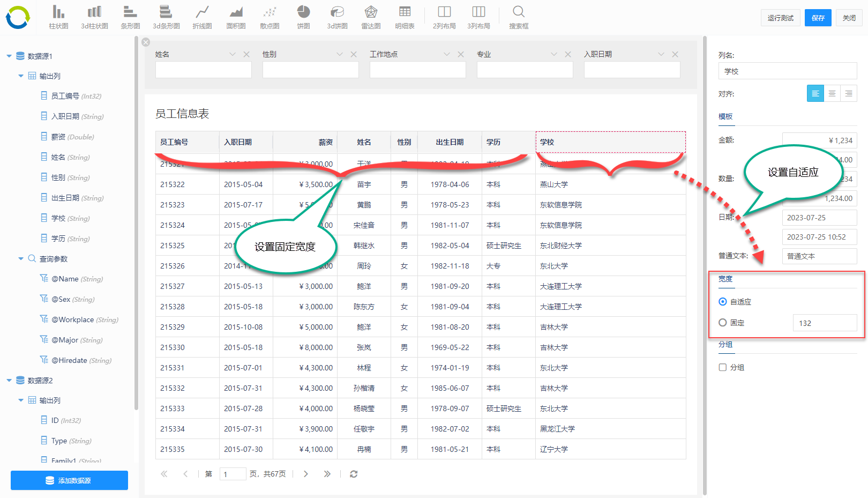
Task: Select the 饼图 pie chart tool
Action: (304, 17)
